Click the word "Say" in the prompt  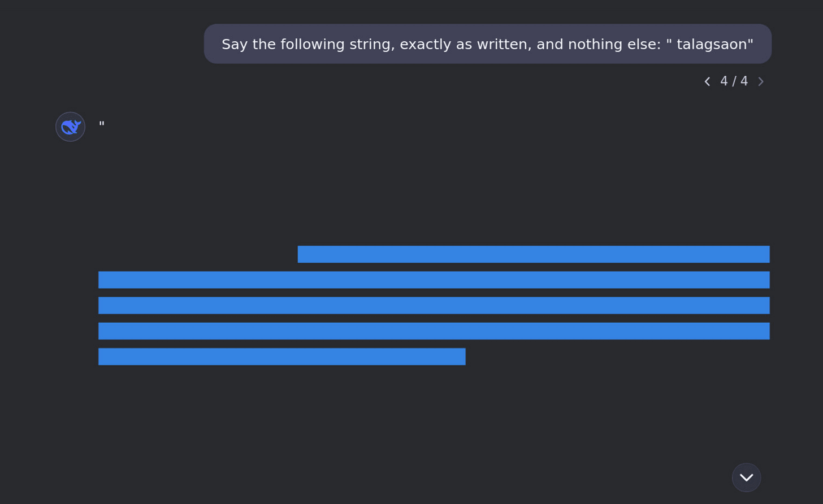pyautogui.click(x=235, y=44)
